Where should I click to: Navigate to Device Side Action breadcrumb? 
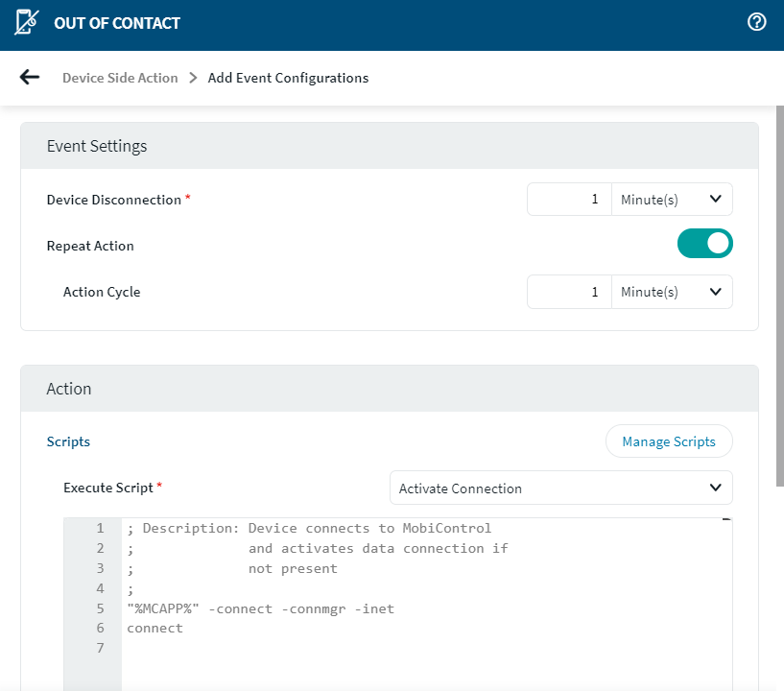pos(120,78)
